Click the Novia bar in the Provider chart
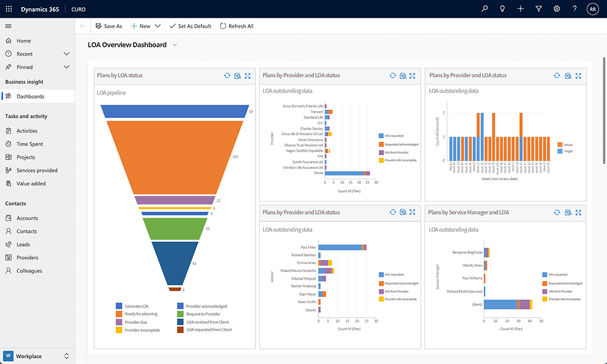The image size is (607, 364). tap(347, 173)
